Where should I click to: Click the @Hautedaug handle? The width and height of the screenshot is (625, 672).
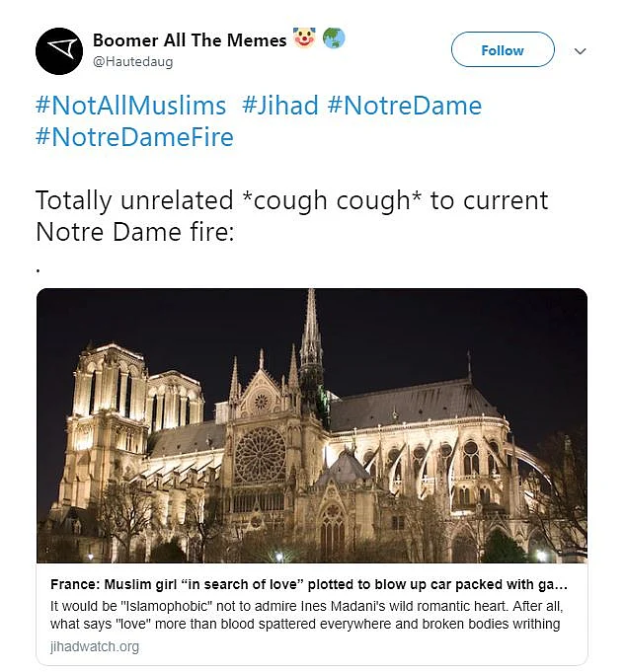133,62
